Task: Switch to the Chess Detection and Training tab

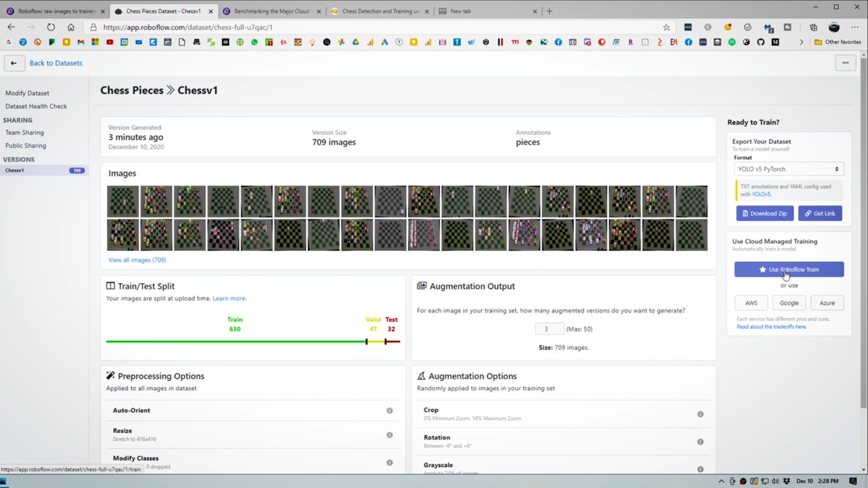Action: pyautogui.click(x=380, y=11)
